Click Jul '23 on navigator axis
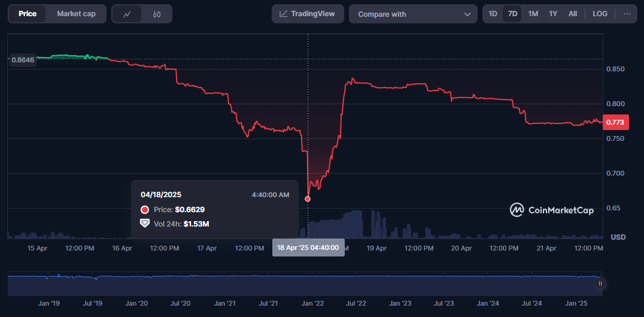The width and height of the screenshot is (644, 317). [x=444, y=303]
